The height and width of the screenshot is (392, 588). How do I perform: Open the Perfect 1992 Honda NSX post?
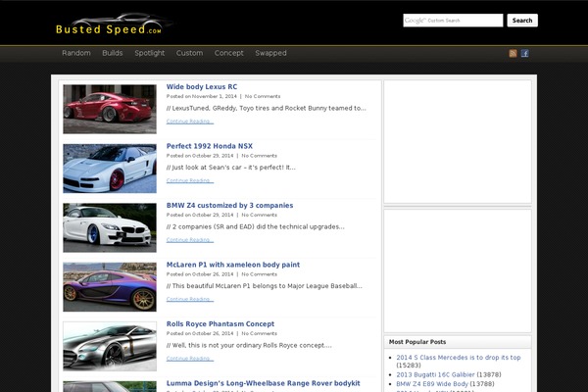210,146
